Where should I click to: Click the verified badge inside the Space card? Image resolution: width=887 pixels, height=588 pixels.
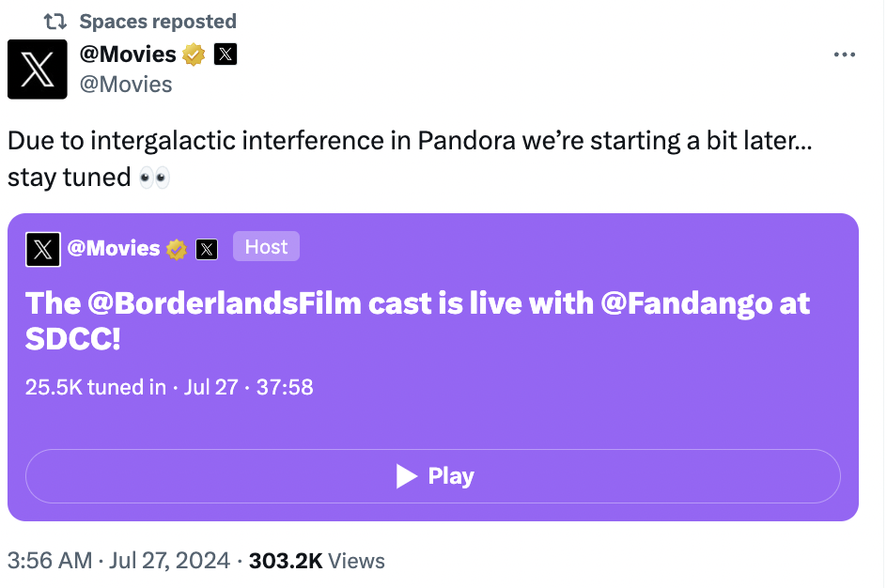click(177, 249)
